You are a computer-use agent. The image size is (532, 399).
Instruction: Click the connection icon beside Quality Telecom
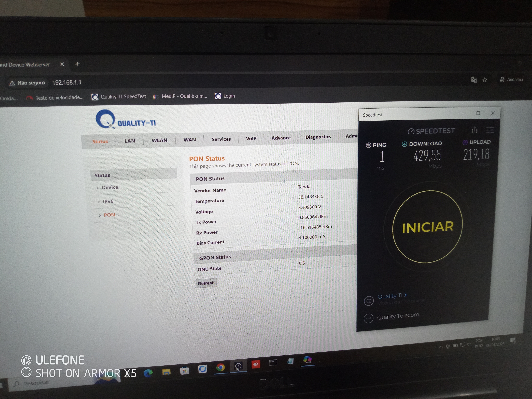(368, 318)
